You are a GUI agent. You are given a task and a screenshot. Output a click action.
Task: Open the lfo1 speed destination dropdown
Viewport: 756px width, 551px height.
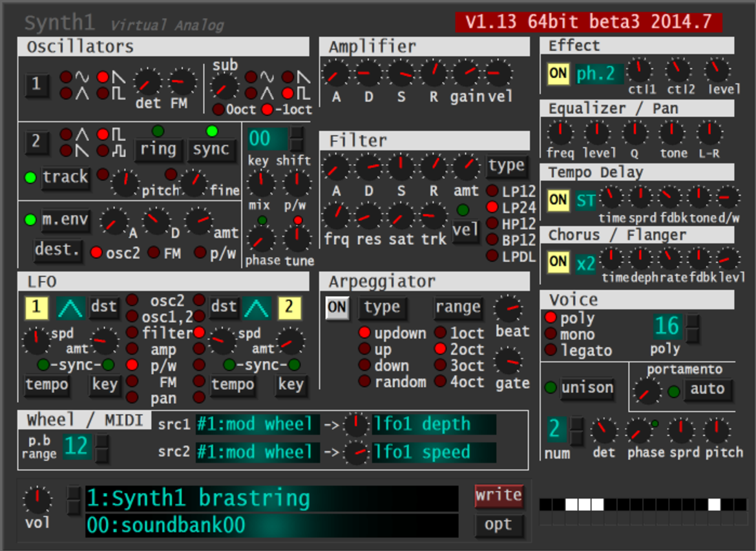[434, 452]
